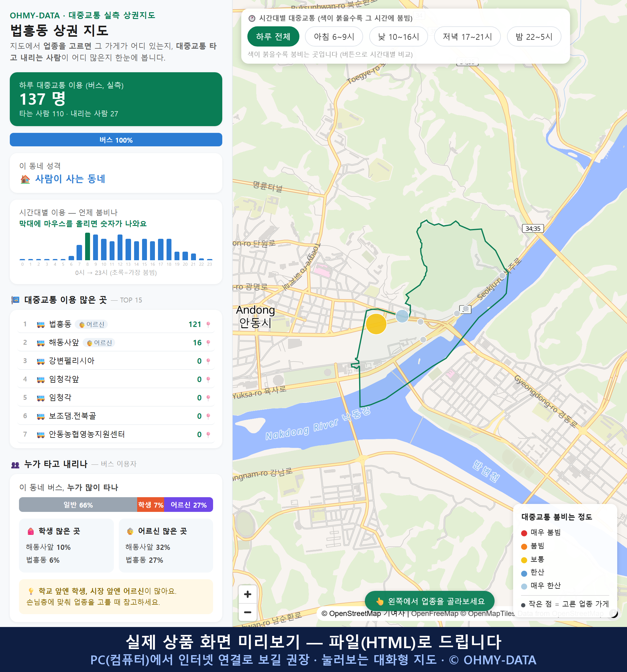Click the green peak bar at hour 8

tap(88, 246)
